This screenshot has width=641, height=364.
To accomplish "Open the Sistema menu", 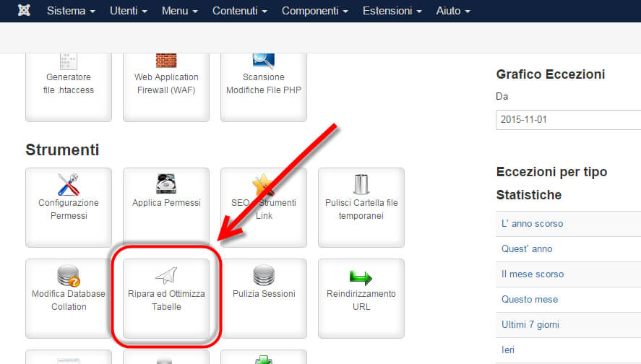I will pos(71,11).
